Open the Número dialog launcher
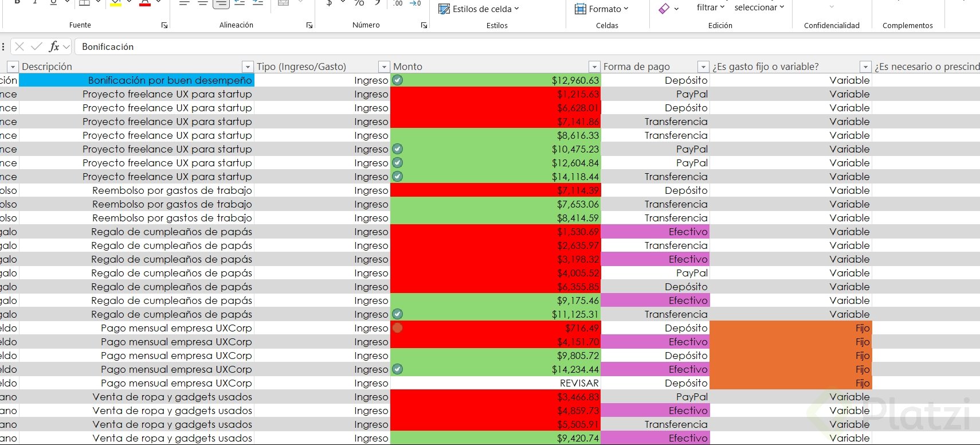This screenshot has width=980, height=445. (x=424, y=25)
